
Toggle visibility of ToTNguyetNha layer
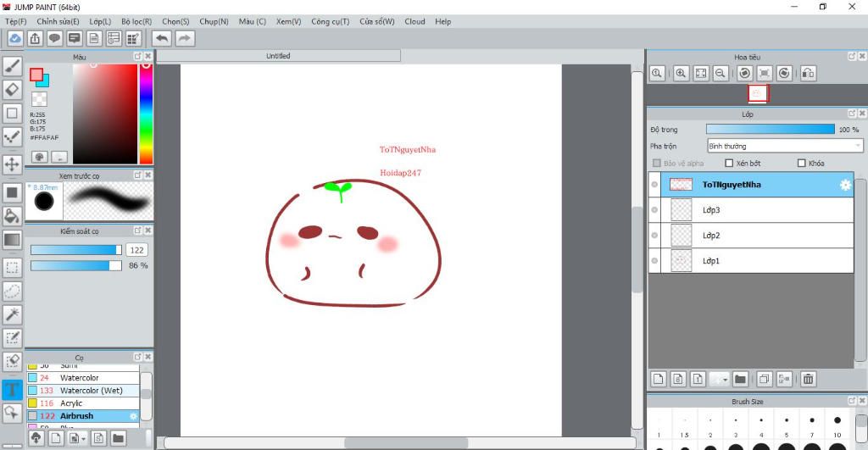(654, 184)
